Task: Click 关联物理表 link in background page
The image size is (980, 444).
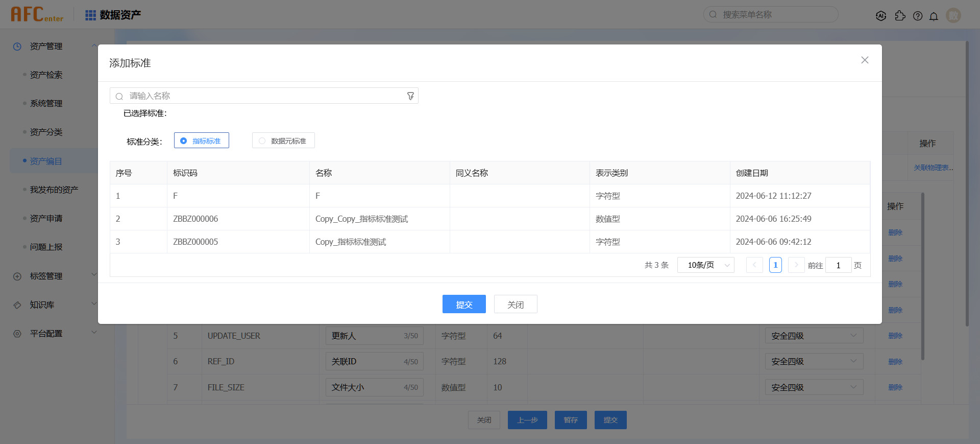Action: pos(934,168)
